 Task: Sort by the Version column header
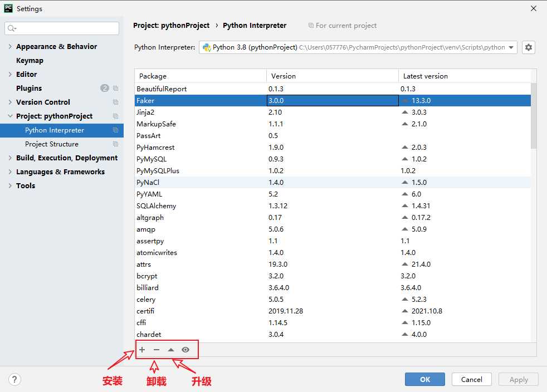[x=333, y=76]
